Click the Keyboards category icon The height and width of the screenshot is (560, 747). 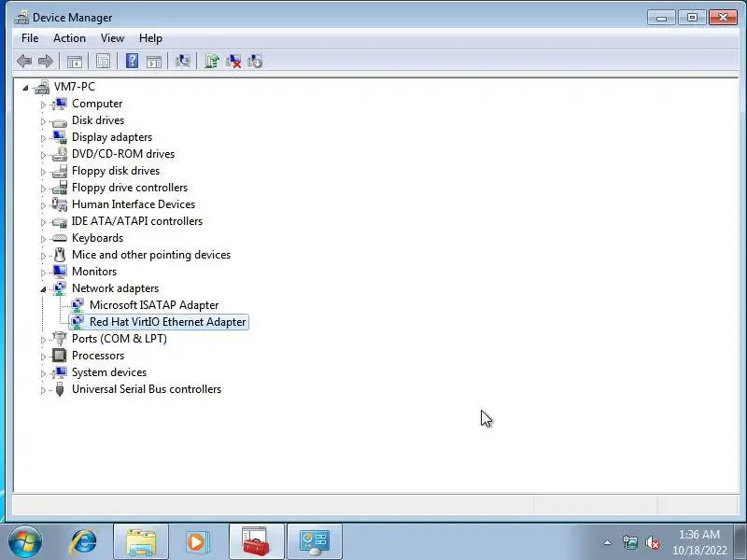coord(60,238)
